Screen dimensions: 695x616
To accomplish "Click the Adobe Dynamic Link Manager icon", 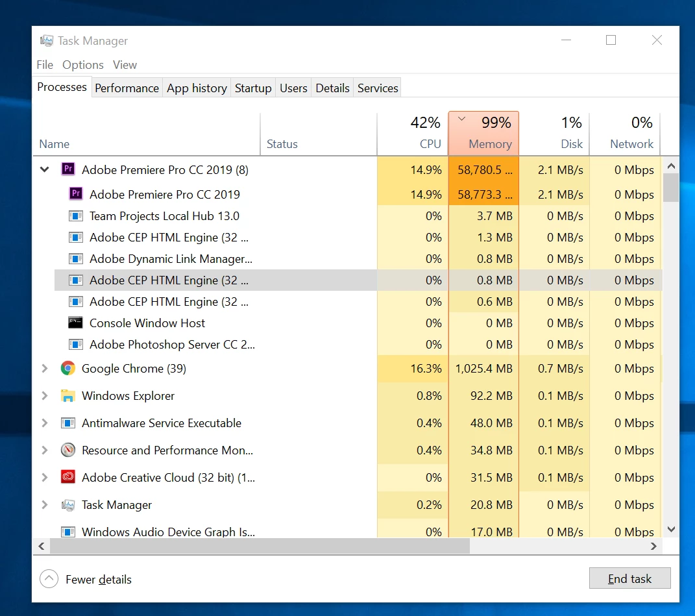I will 76,258.
